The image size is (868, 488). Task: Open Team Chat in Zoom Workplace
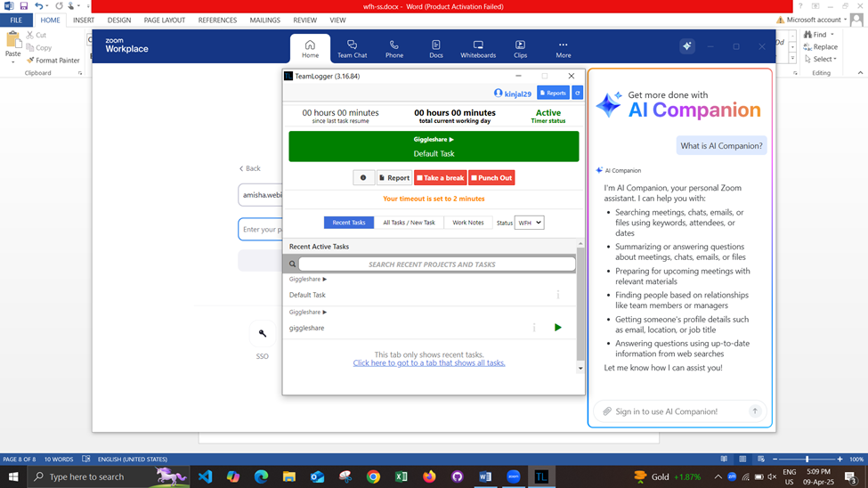(x=352, y=49)
